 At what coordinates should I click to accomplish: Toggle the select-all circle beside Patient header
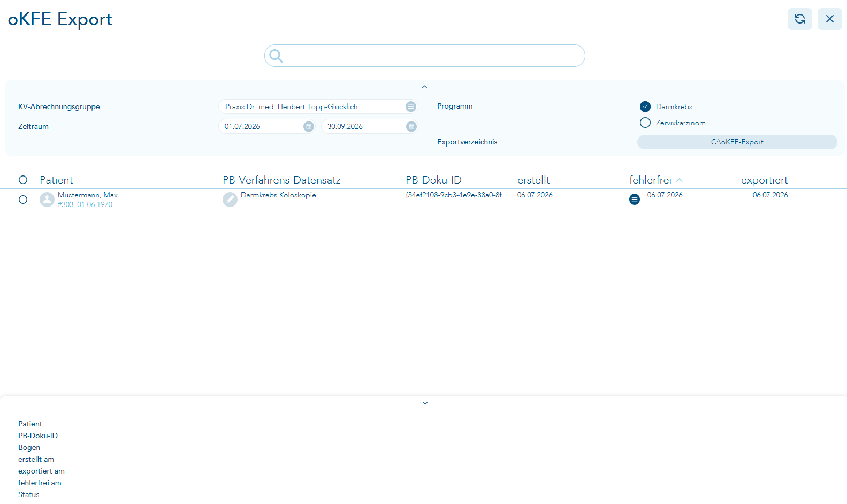pyautogui.click(x=23, y=180)
